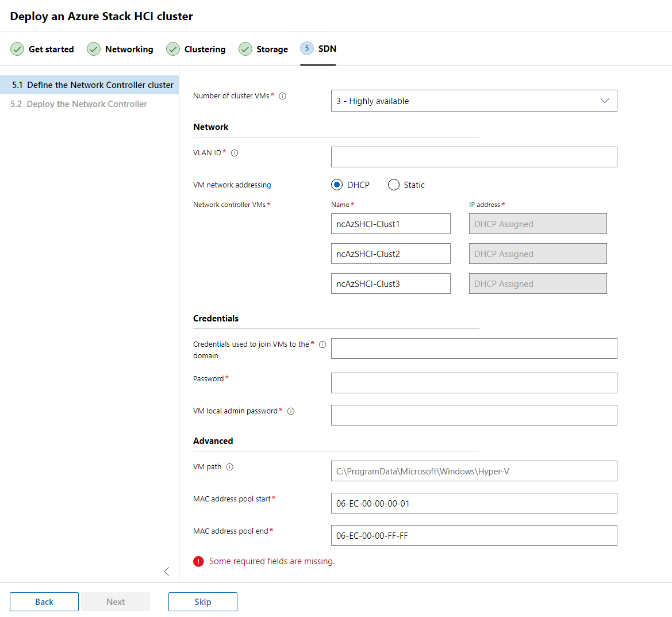The image size is (672, 617).
Task: Click info icon beside domain credentials label
Action: click(322, 344)
